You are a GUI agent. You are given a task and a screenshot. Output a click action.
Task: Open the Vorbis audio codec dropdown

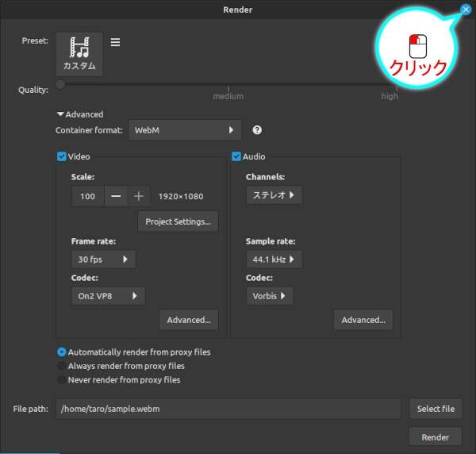click(x=270, y=296)
